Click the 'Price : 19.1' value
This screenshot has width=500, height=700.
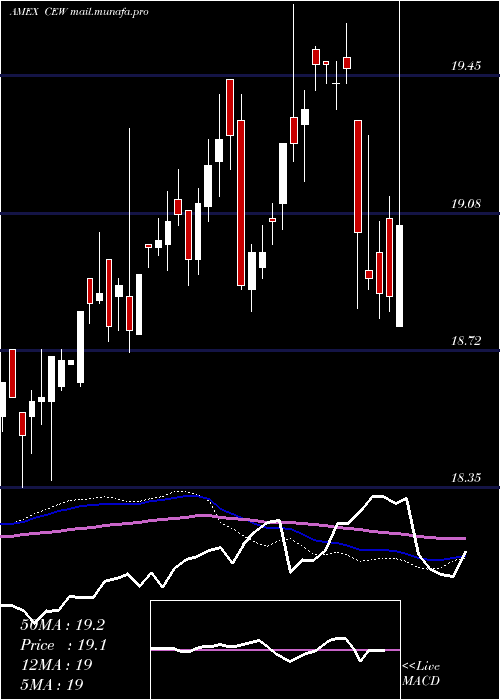point(63,645)
